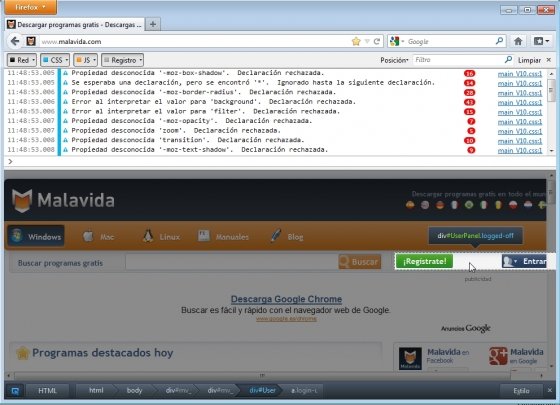Toggle the JS log filter button

point(85,60)
